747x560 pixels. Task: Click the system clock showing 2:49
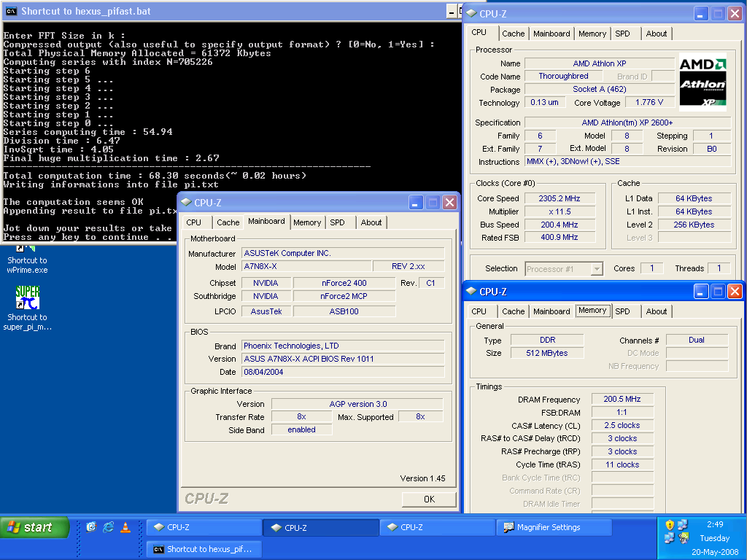(x=715, y=524)
